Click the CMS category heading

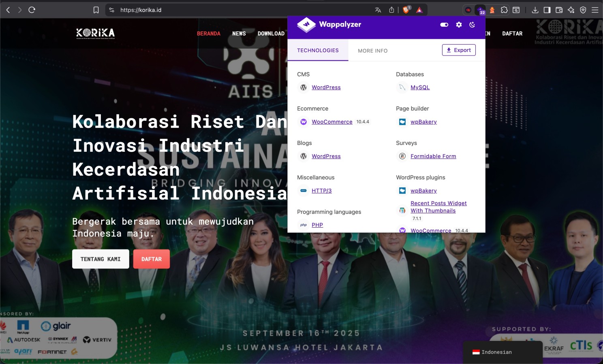coord(303,75)
